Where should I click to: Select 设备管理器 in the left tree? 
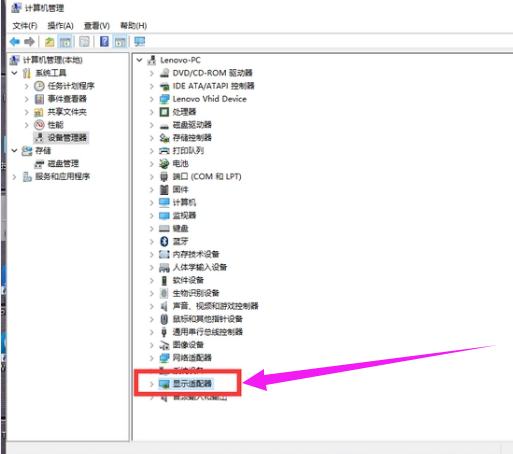[x=67, y=138]
